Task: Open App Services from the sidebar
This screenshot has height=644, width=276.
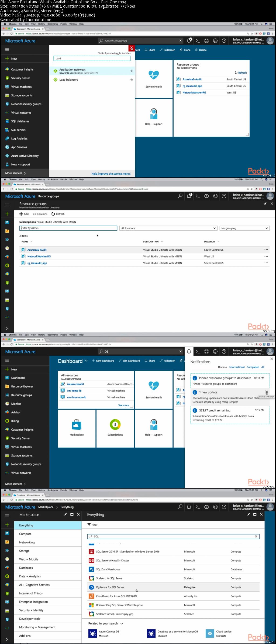Action: pyautogui.click(x=19, y=147)
